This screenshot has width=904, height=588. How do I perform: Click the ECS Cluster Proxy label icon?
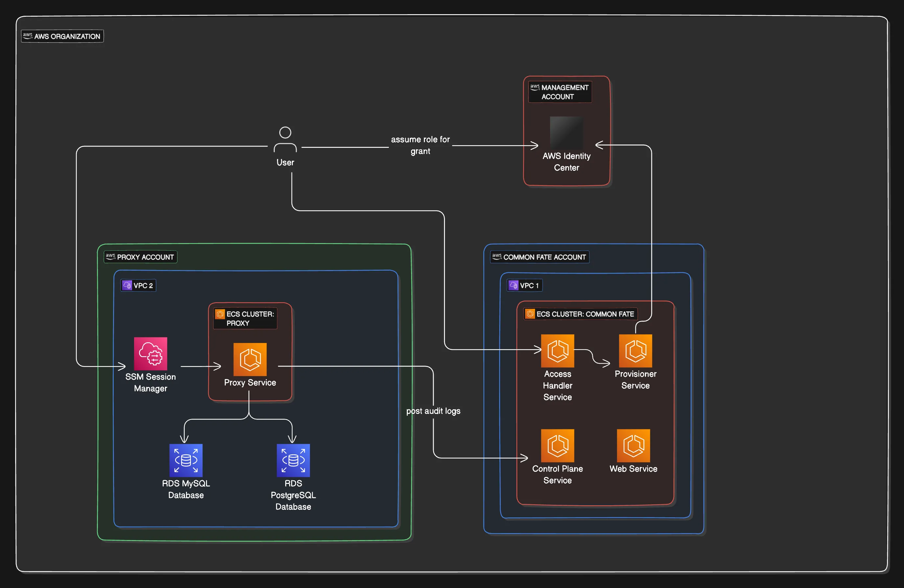(x=220, y=314)
